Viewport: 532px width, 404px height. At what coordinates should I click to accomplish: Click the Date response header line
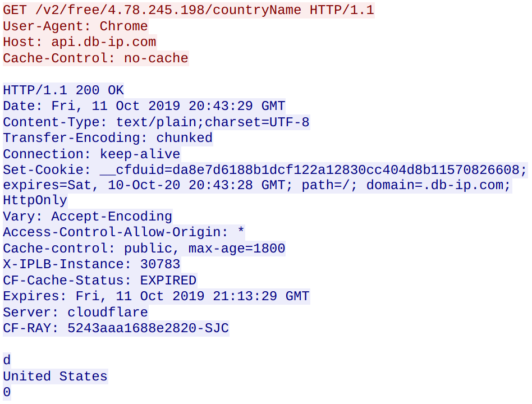coord(144,106)
